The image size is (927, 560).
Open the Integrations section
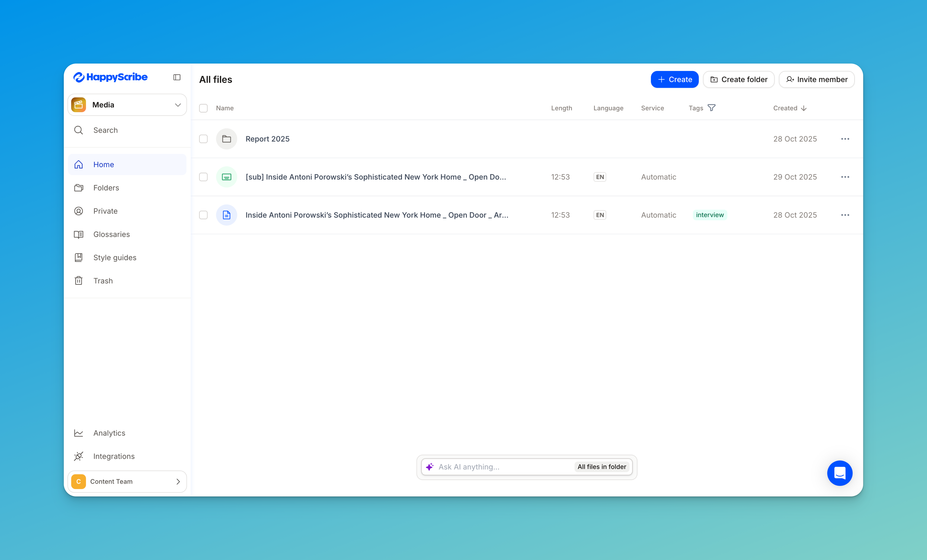click(x=114, y=456)
